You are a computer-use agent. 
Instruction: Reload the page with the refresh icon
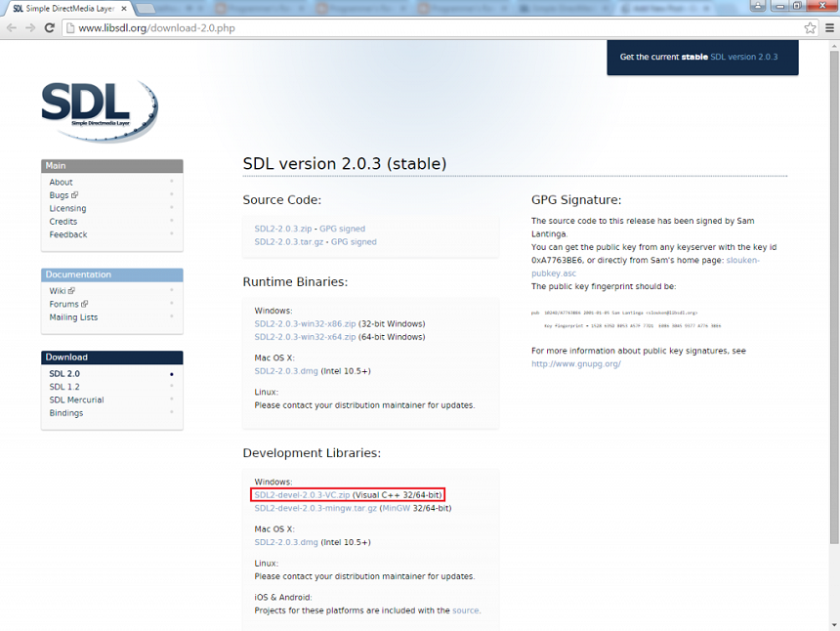[x=49, y=28]
